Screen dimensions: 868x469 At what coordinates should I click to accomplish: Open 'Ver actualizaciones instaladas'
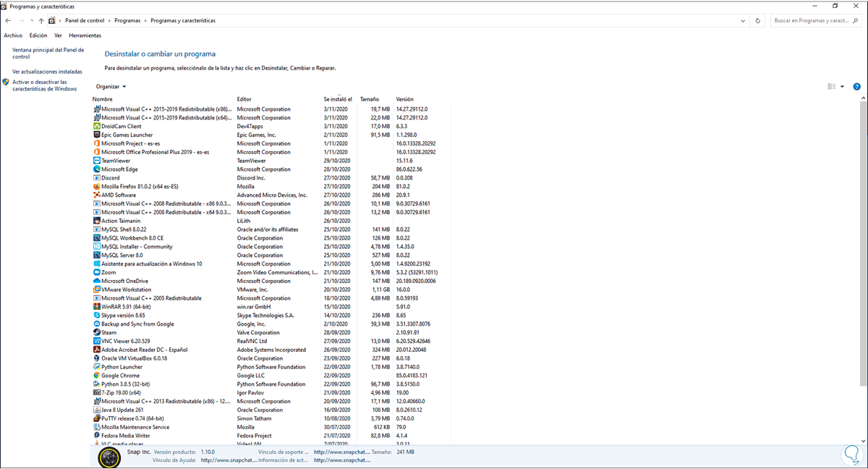point(46,71)
